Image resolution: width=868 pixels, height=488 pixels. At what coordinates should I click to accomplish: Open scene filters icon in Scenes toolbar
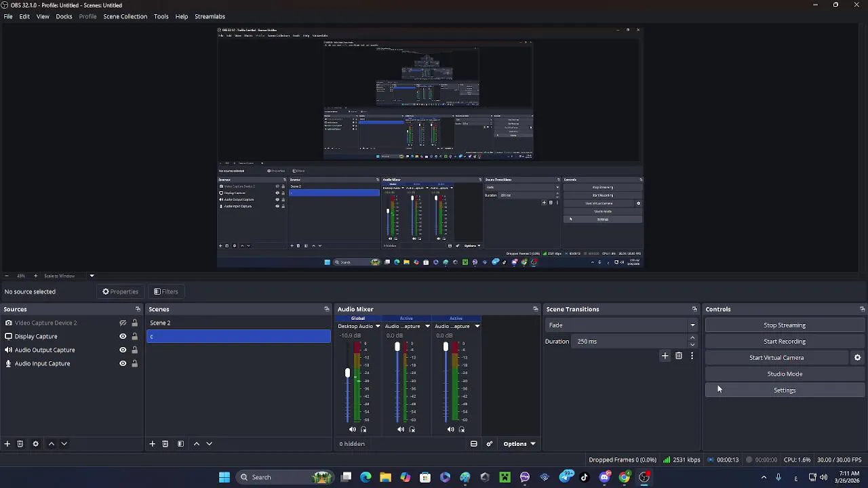(x=180, y=444)
